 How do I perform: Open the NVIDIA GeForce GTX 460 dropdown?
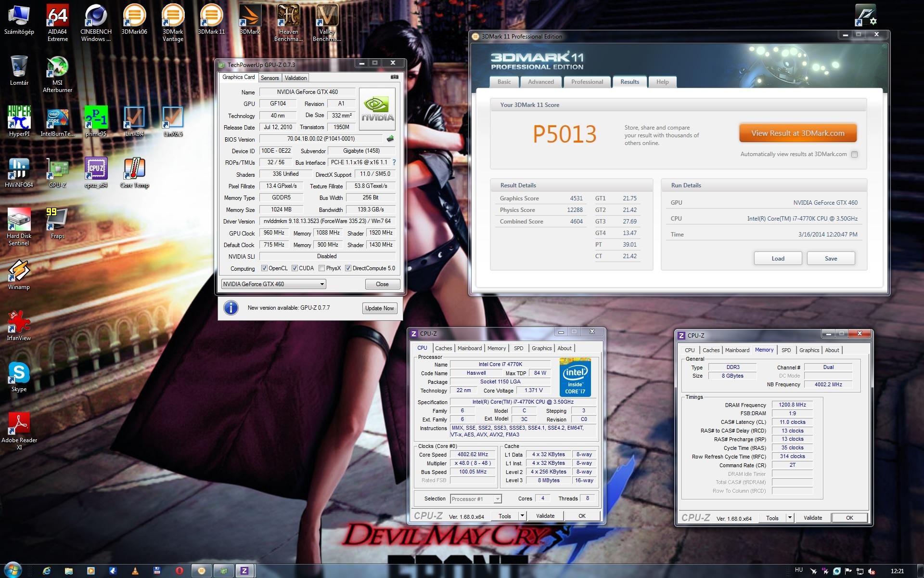(x=273, y=284)
